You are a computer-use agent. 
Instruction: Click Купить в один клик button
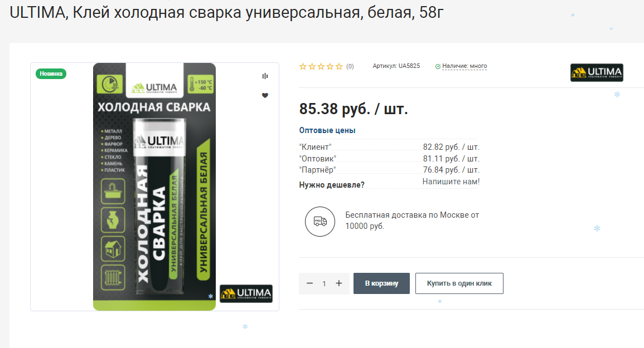459,283
